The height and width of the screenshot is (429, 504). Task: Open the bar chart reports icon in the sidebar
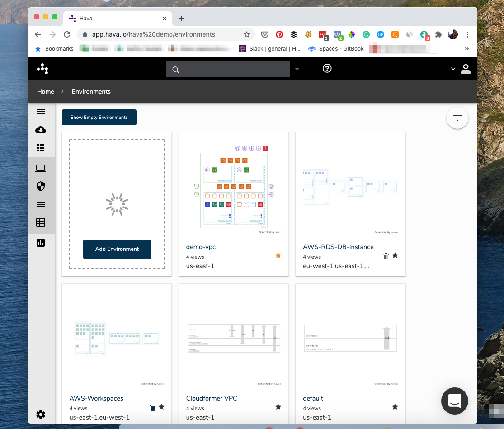(x=41, y=243)
